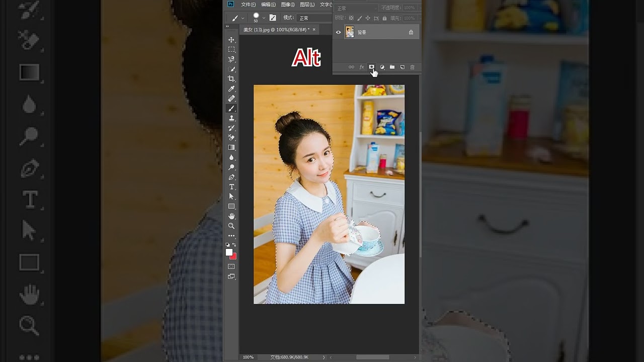Screen dimensions: 644x362
Task: Select the Spot Healing Brush tool
Action: point(231,99)
